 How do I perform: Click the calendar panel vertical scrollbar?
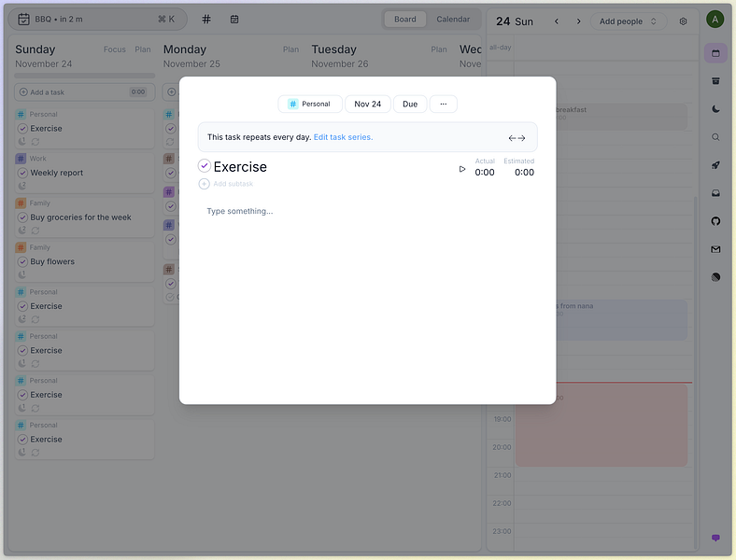pyautogui.click(x=696, y=372)
